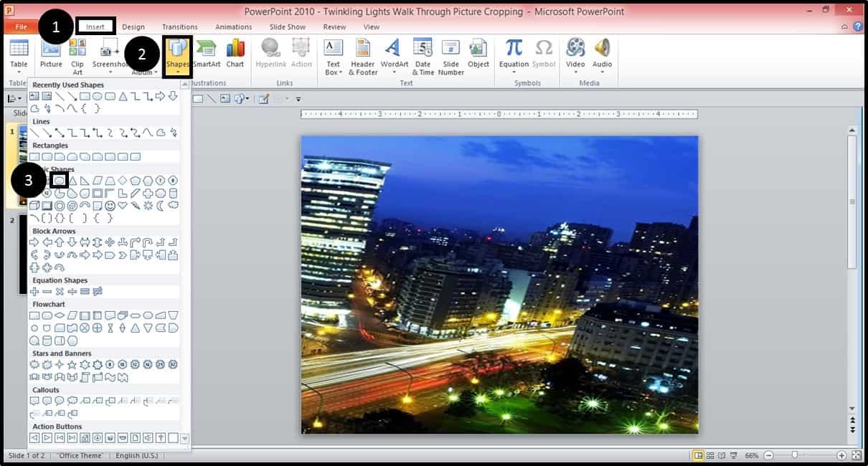
Task: Open the Shapes dropdown arrow
Action: pyautogui.click(x=177, y=72)
